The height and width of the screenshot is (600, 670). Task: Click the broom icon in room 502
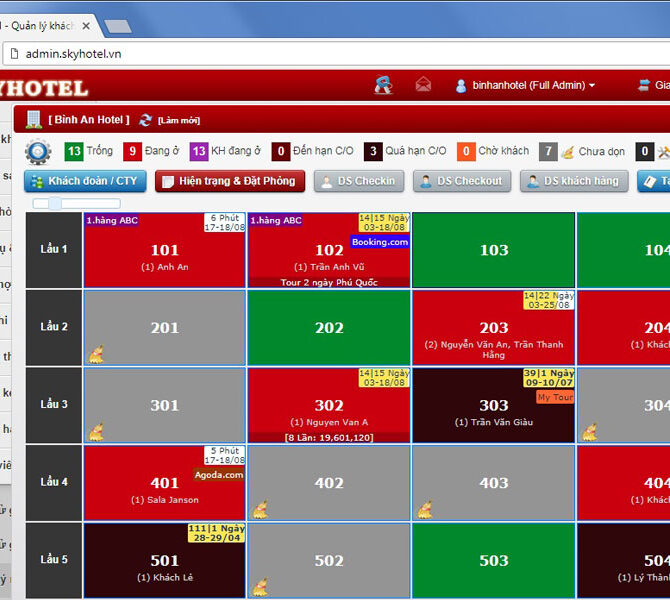click(260, 586)
